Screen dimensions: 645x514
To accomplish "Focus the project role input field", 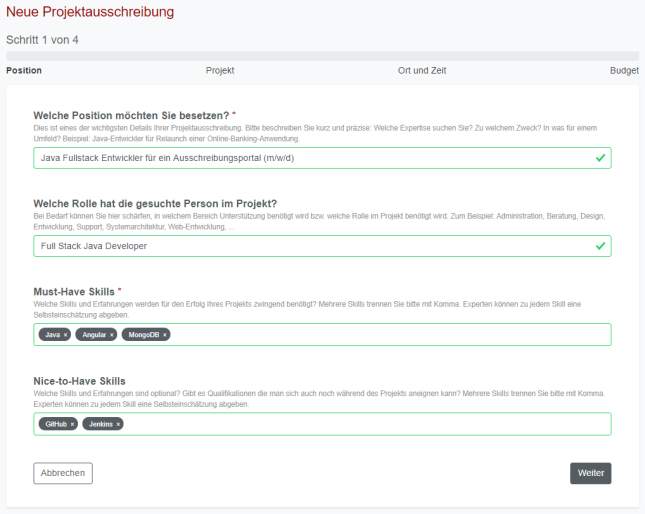I will click(x=300, y=246).
